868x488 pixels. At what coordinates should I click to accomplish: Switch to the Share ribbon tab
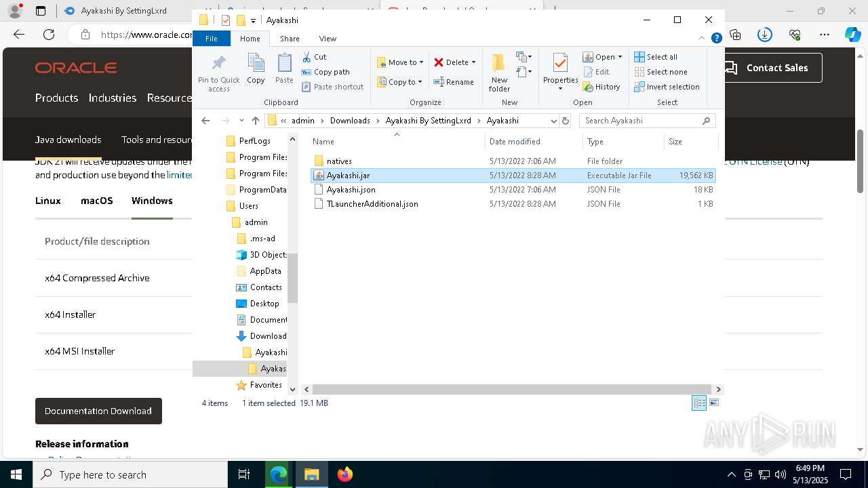coord(290,39)
